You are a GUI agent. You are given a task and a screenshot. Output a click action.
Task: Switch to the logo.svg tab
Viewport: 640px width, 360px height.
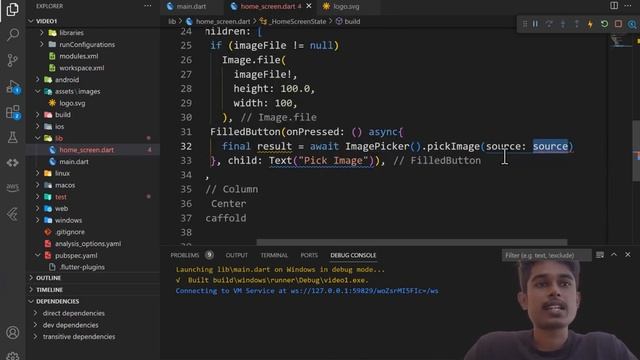coord(346,6)
